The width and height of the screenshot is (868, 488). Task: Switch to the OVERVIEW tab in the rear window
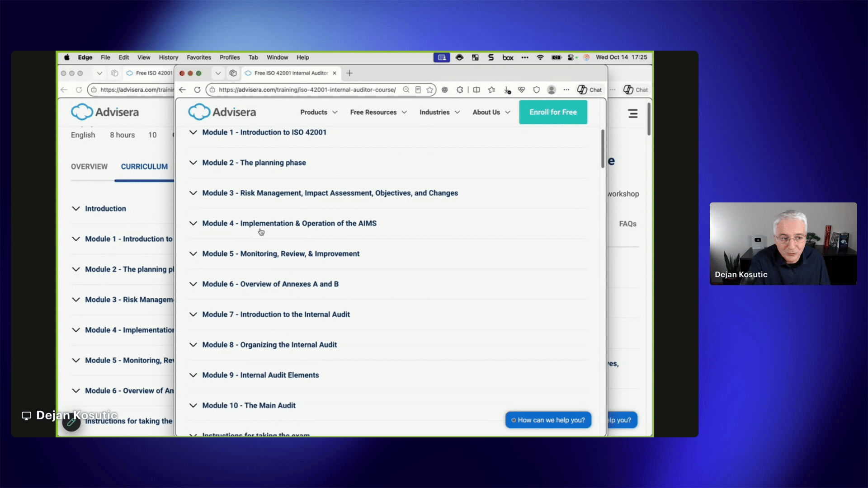89,167
